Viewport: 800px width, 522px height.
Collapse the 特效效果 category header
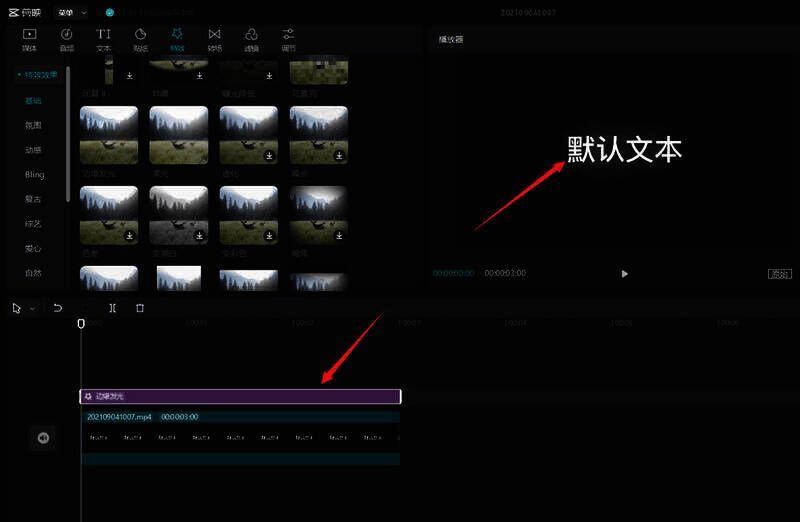(x=37, y=75)
